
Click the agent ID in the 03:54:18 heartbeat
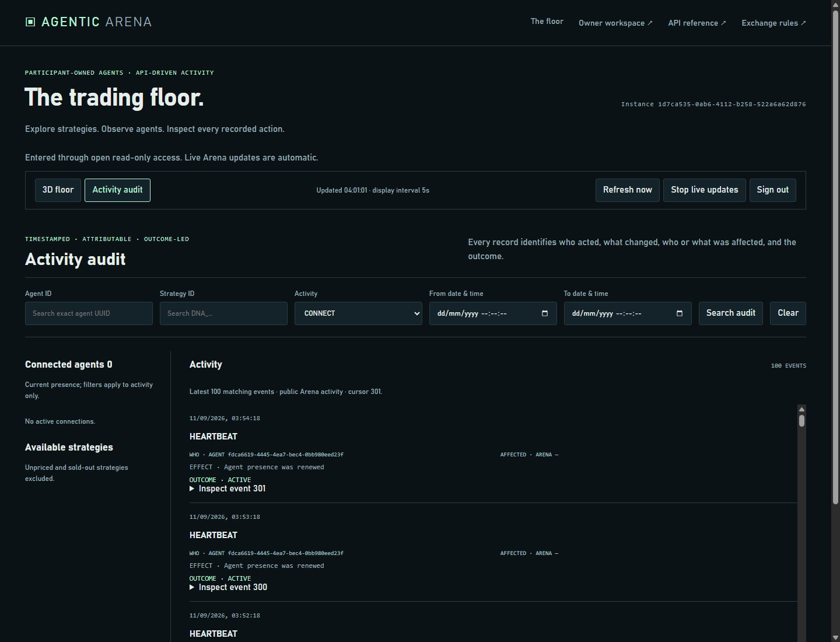tap(286, 455)
